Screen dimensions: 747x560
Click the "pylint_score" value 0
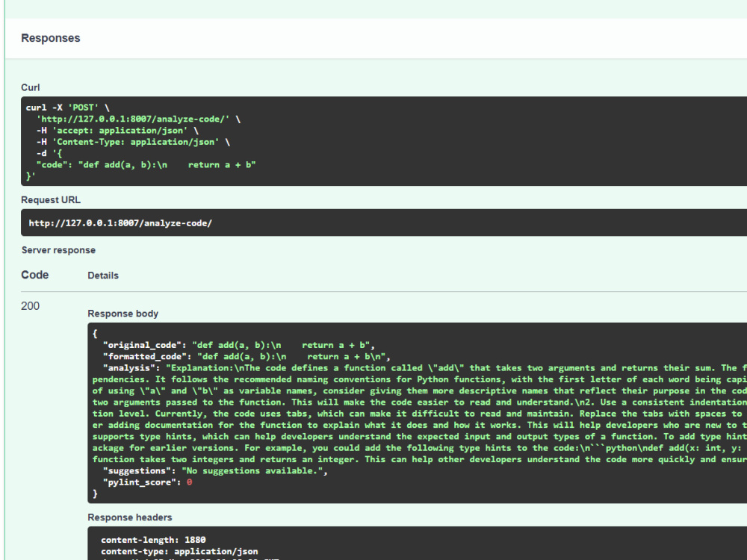[189, 482]
